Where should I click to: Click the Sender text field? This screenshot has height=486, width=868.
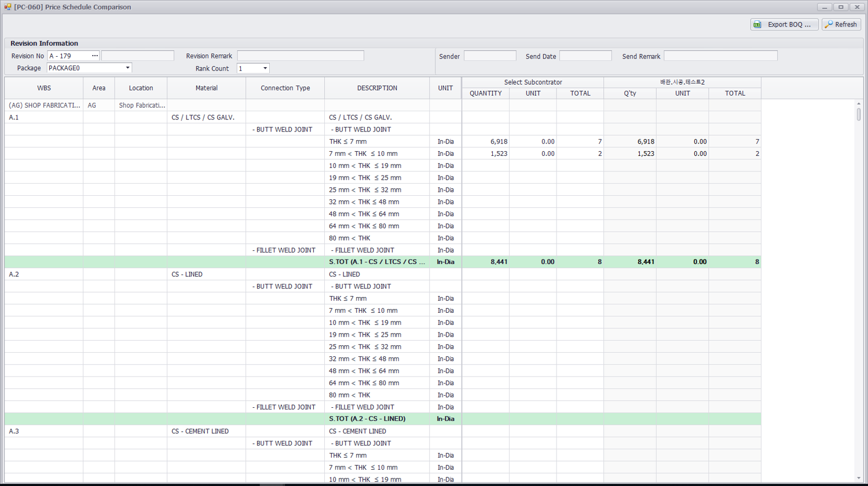coord(489,56)
